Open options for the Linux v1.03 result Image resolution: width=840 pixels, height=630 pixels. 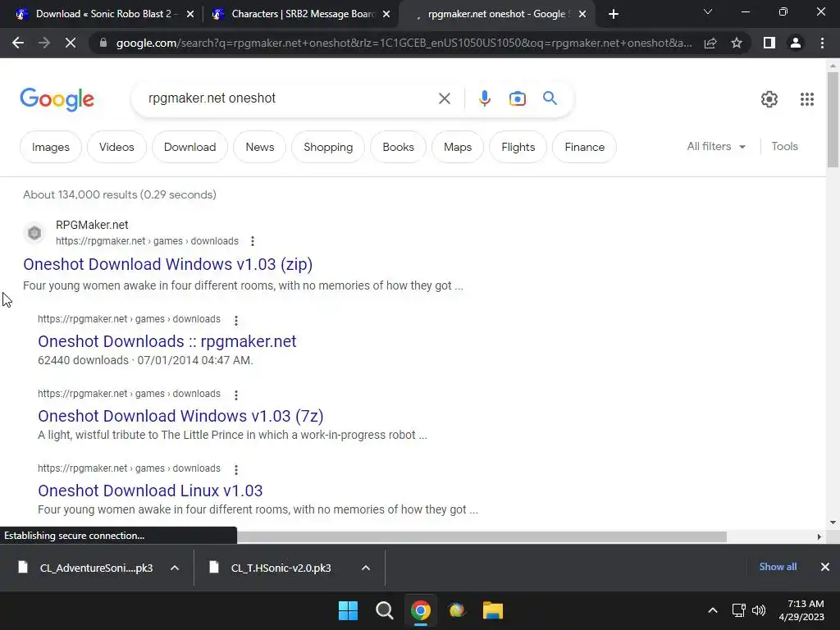[x=235, y=470]
